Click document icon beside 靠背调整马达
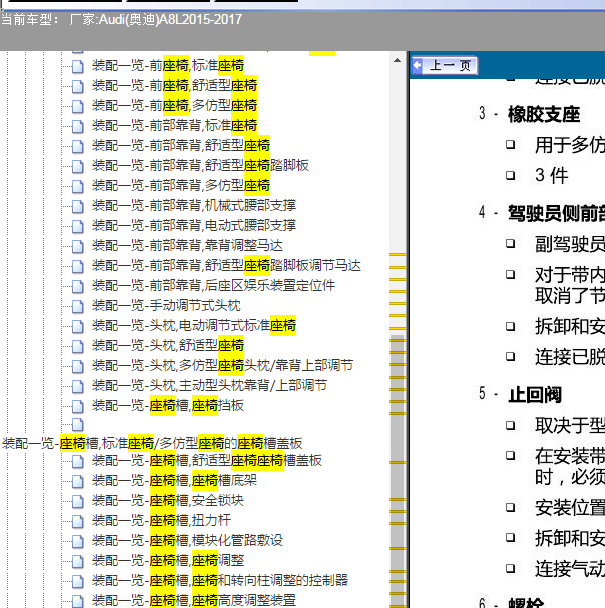Image resolution: width=605 pixels, height=608 pixels. [x=78, y=247]
